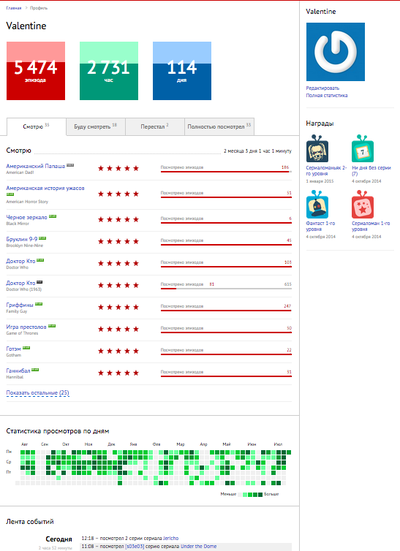The height and width of the screenshot is (551, 400).
Task: Go to Главная breadcrumb link
Action: [x=14, y=8]
